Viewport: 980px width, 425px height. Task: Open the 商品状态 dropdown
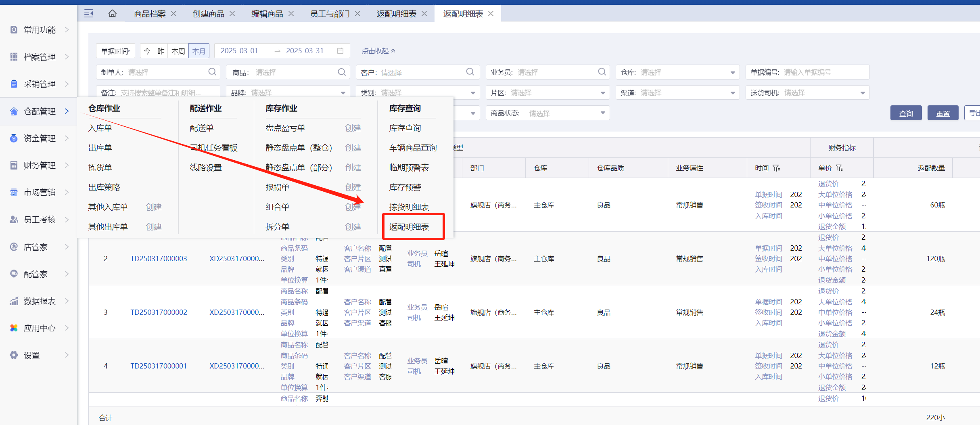coord(548,113)
